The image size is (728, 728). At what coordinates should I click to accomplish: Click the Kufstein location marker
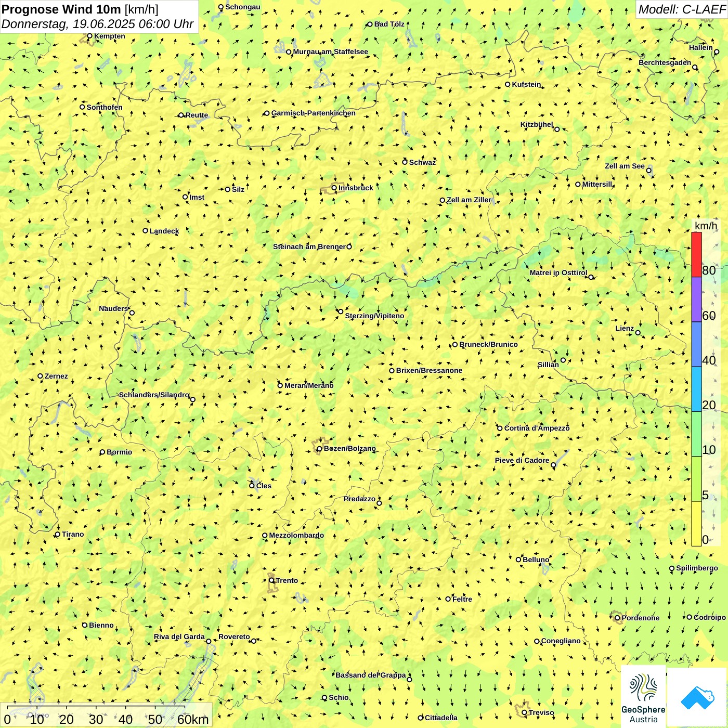(508, 84)
